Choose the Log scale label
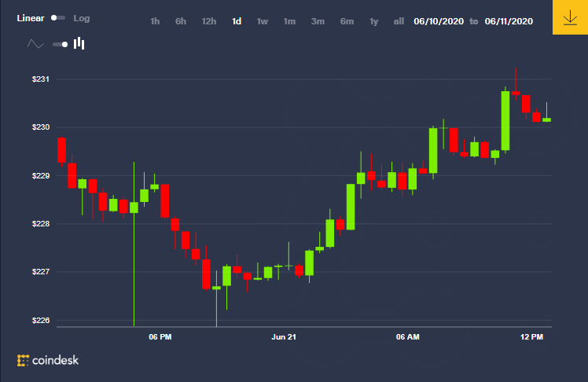The width and height of the screenshot is (588, 382). click(82, 18)
